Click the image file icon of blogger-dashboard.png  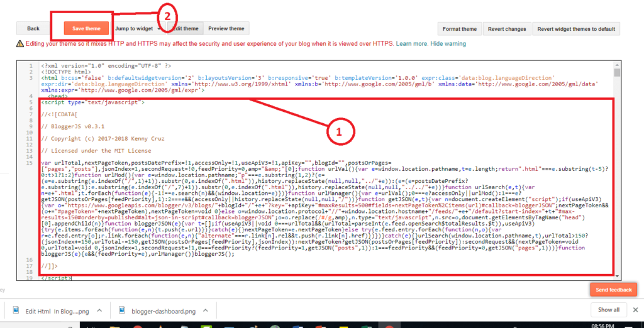coord(121,310)
